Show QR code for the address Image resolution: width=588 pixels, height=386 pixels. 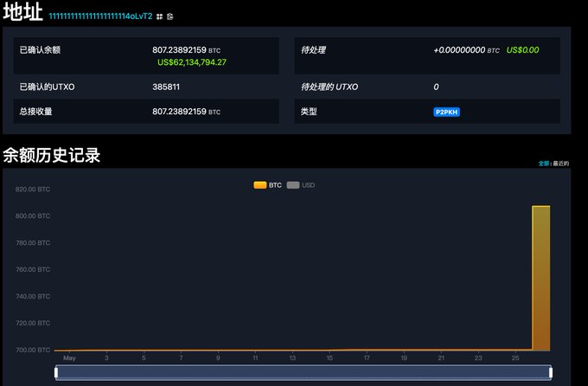pos(159,16)
